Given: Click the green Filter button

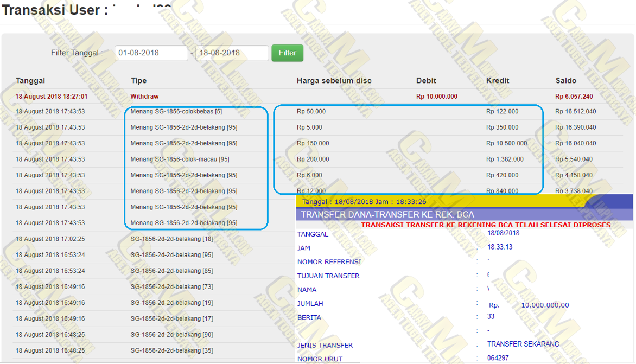Looking at the screenshot, I should click(287, 53).
